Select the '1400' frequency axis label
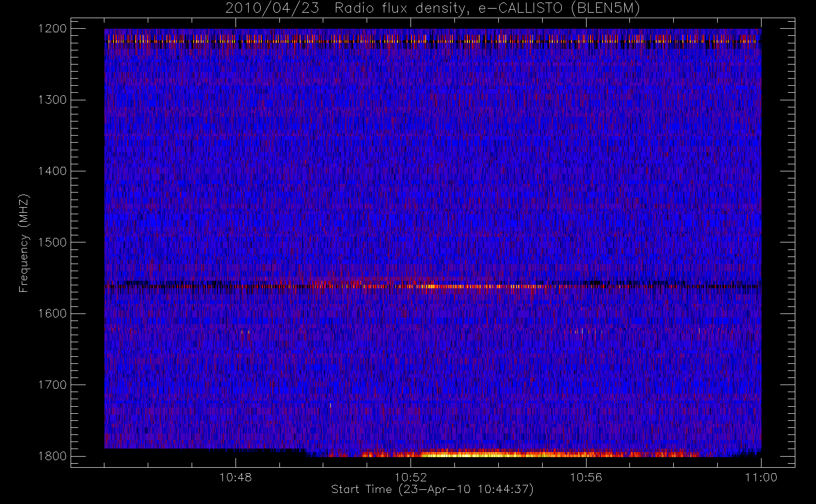Viewport: 816px width, 504px height. pos(52,171)
